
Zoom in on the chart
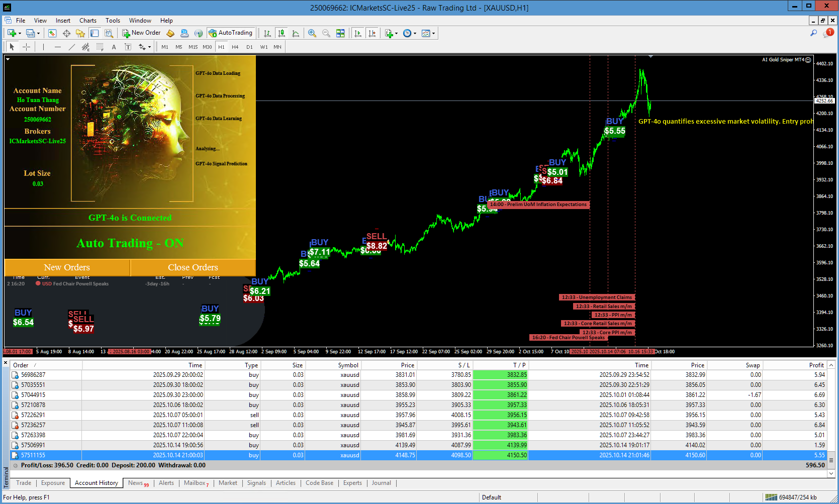pyautogui.click(x=312, y=33)
